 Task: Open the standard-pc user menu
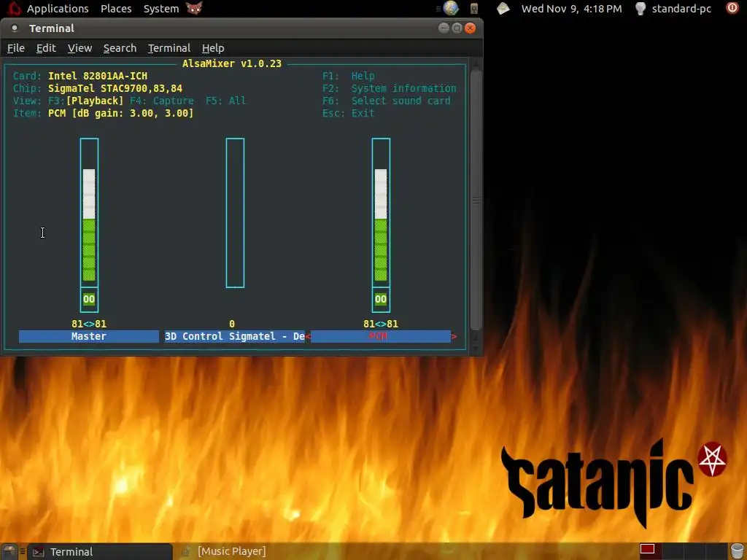pyautogui.click(x=681, y=9)
